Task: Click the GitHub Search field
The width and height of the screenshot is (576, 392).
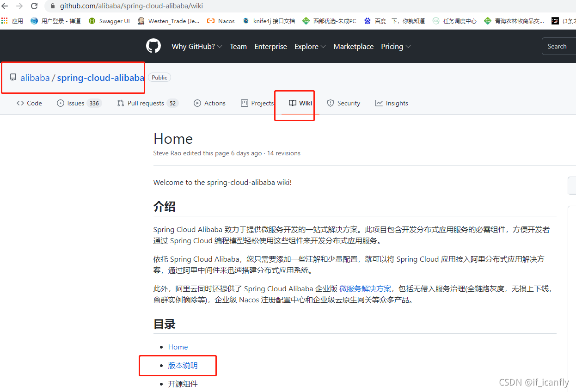Action: 559,46
